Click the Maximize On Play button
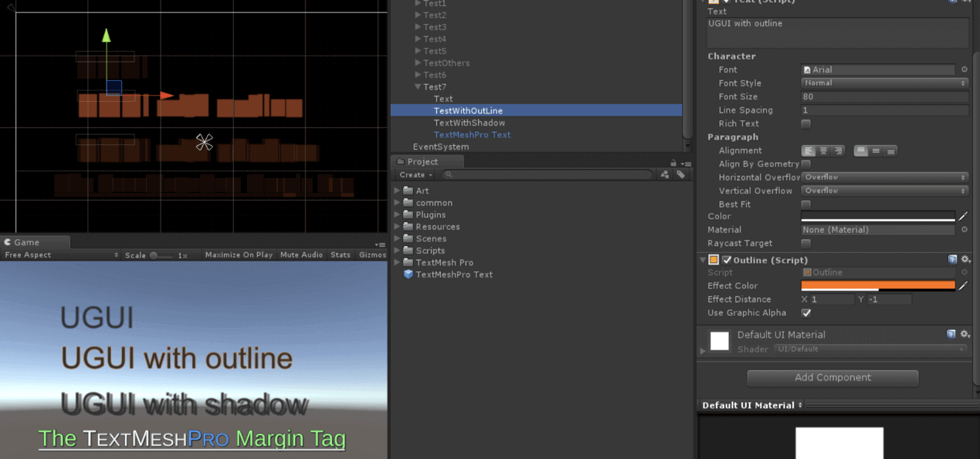 coord(239,255)
